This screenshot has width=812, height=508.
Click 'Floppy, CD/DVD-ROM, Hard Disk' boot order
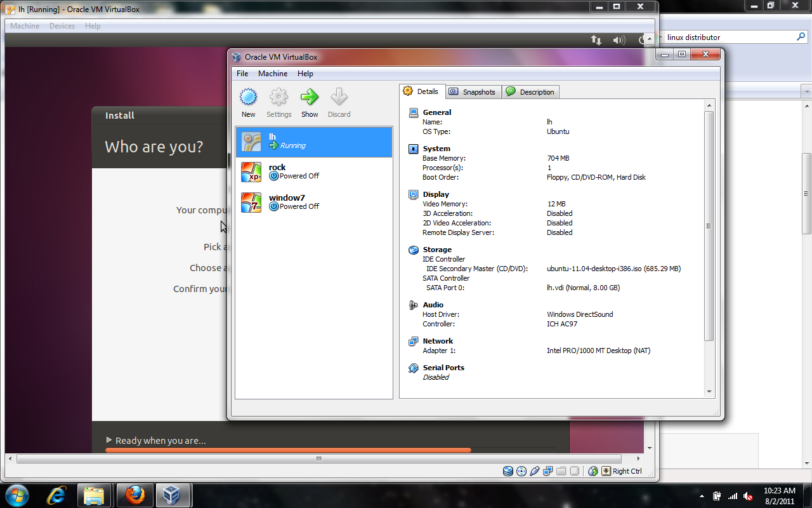(x=596, y=177)
